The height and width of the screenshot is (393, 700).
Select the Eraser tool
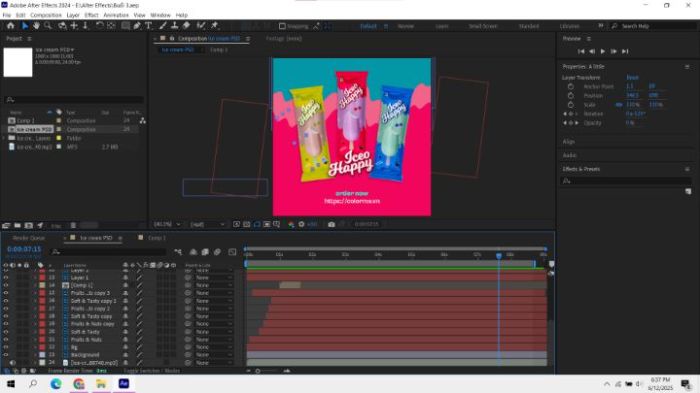(186, 26)
